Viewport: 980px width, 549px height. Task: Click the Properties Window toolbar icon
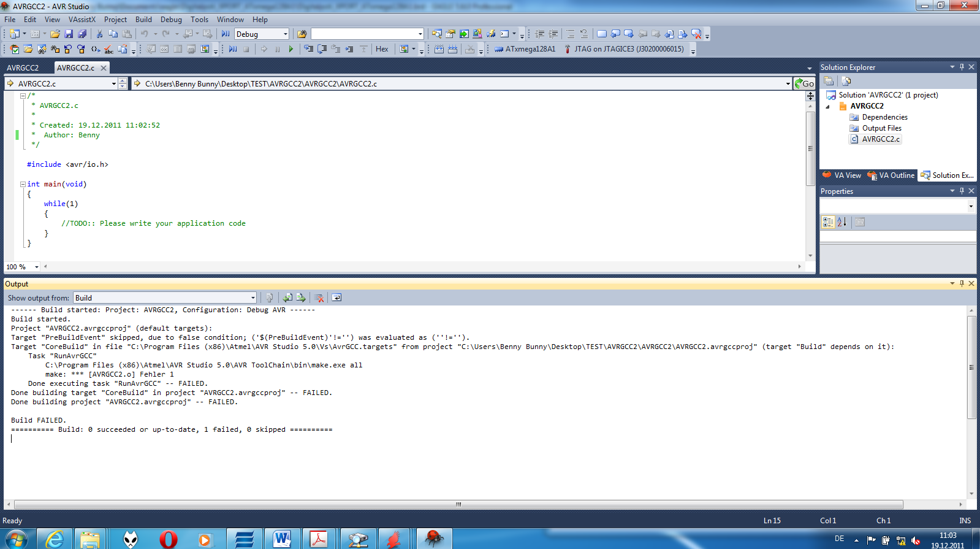(450, 34)
